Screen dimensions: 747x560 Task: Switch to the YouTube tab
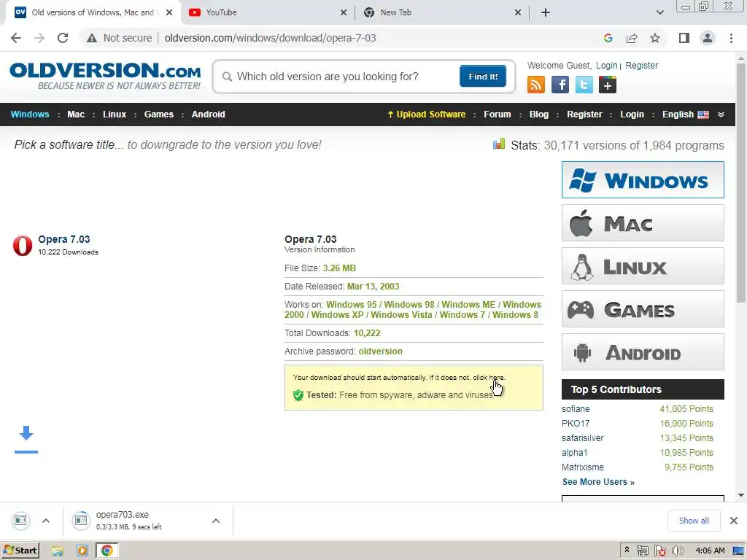click(268, 12)
